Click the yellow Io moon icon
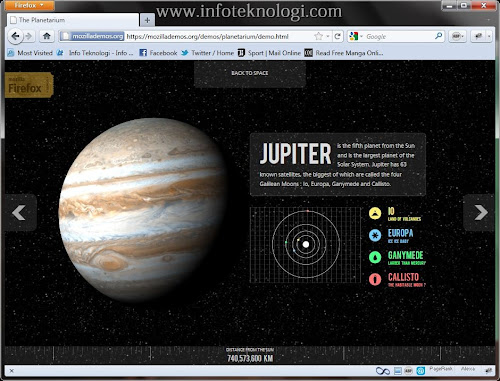This screenshot has height=381, width=500. [x=375, y=213]
